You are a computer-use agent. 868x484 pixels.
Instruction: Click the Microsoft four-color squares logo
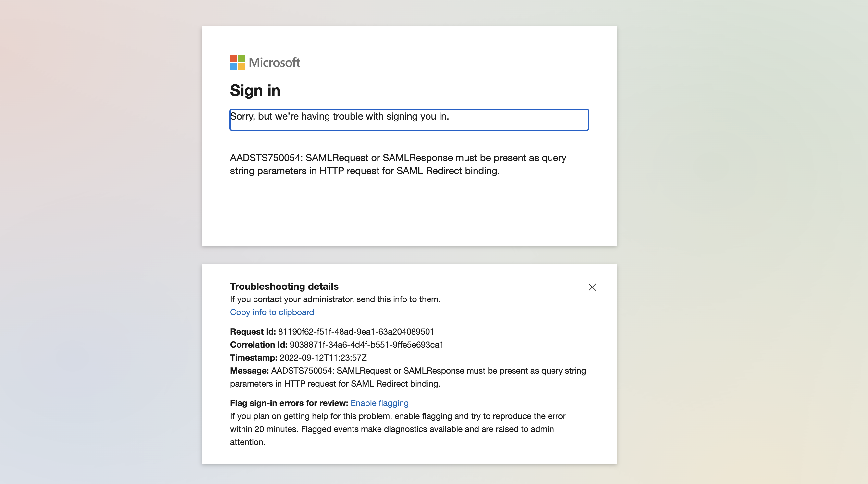point(237,62)
